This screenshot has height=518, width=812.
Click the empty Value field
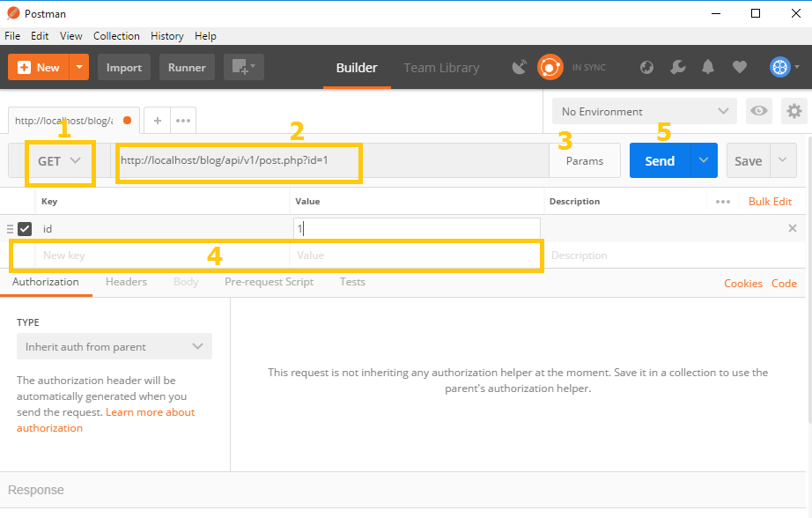point(417,255)
